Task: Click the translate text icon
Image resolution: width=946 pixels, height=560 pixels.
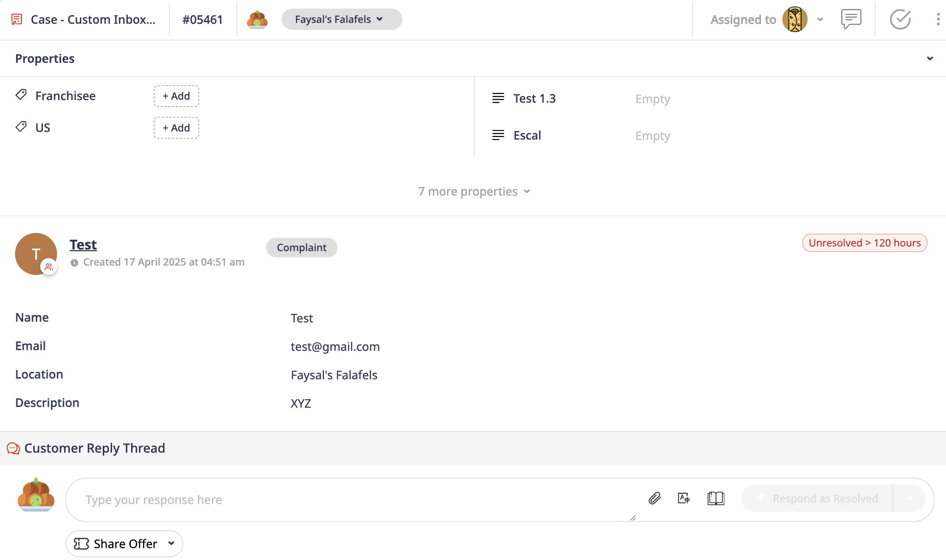Action: [684, 498]
